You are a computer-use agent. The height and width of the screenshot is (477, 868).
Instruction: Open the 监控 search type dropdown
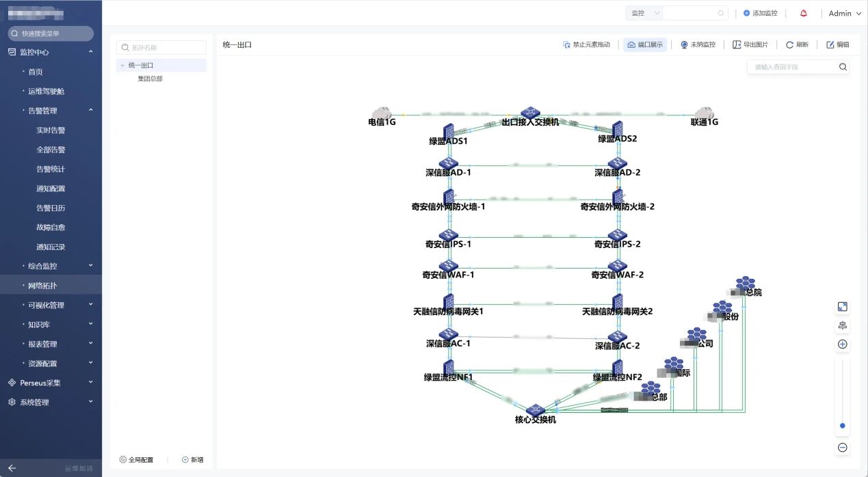pos(644,13)
